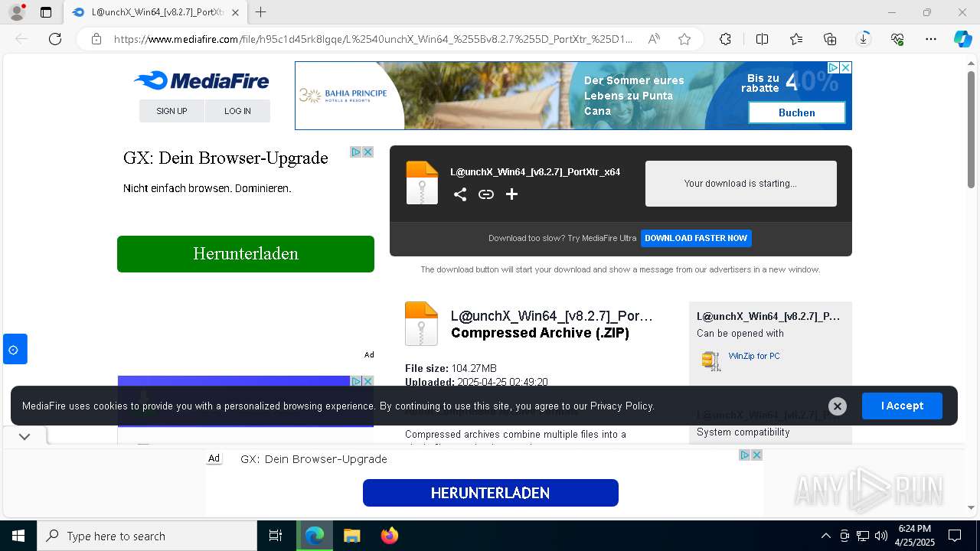The height and width of the screenshot is (551, 980).
Task: Open Browser essentials heart icon
Action: 897,39
